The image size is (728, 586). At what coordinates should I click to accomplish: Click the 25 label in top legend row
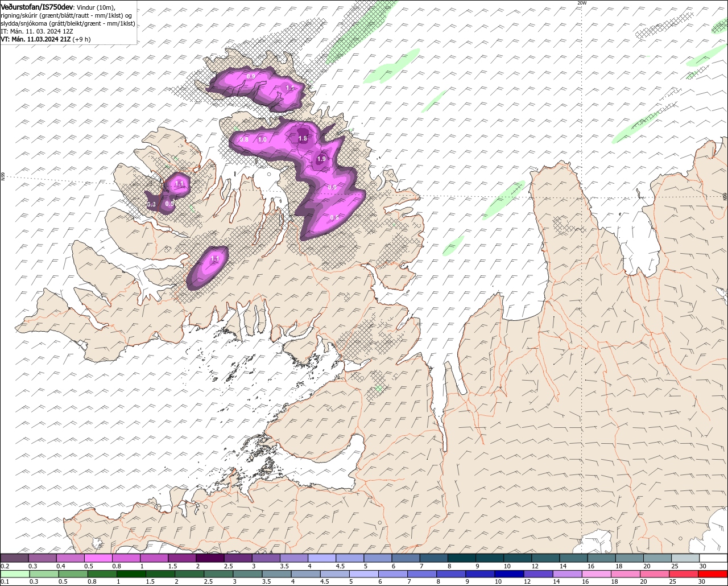675,566
